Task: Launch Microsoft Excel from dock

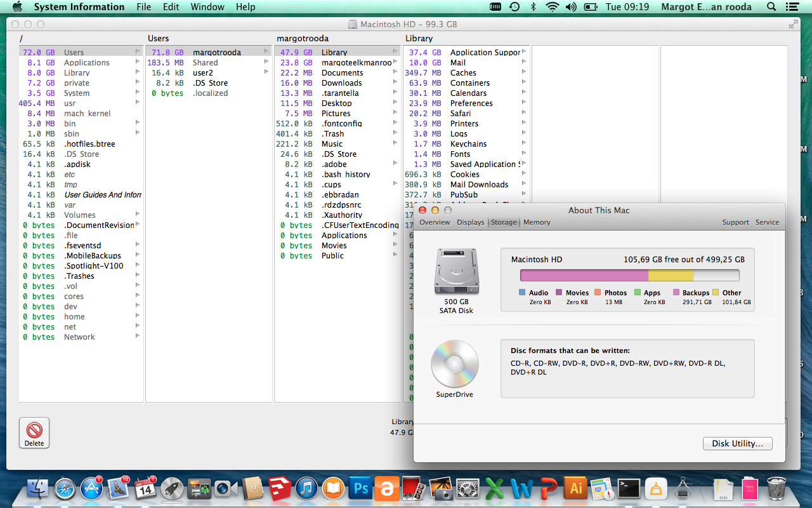Action: coord(494,488)
